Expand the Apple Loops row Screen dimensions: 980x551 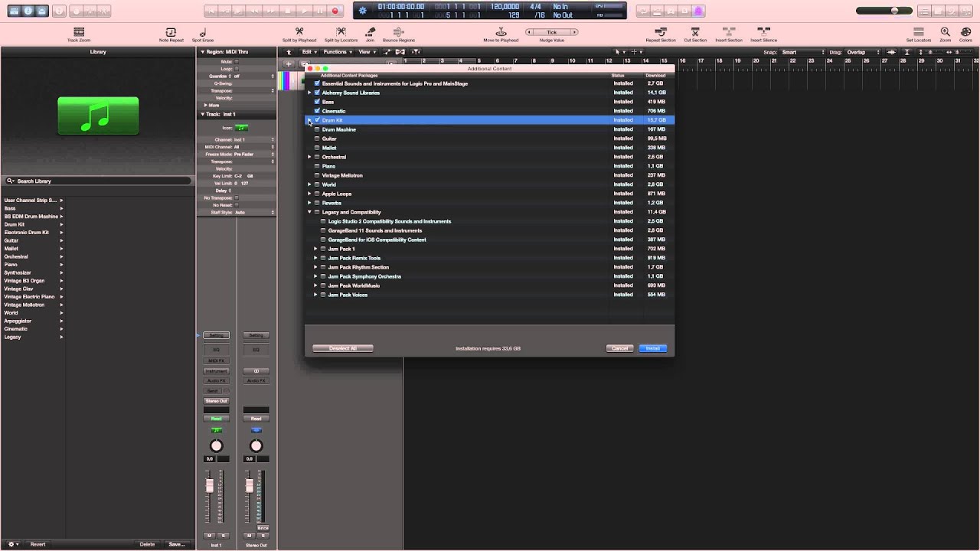coord(309,194)
